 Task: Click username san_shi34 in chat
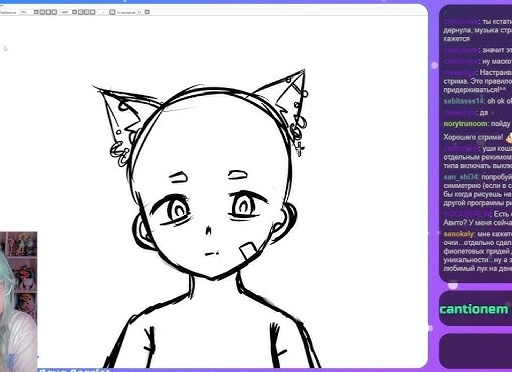pyautogui.click(x=461, y=177)
